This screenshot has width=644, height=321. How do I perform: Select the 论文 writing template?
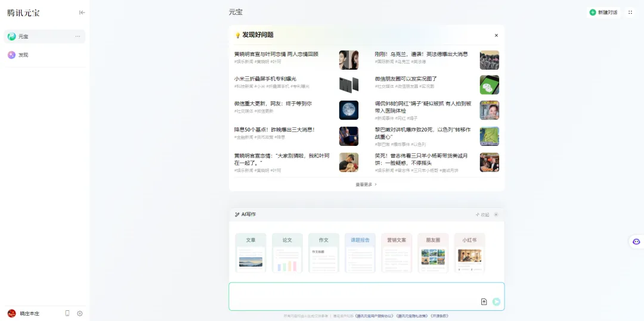point(287,253)
